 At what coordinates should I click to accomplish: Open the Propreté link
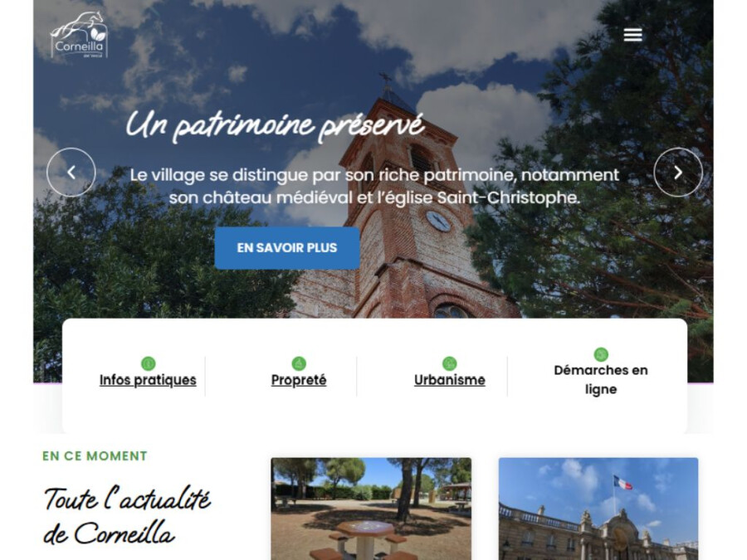pos(299,380)
